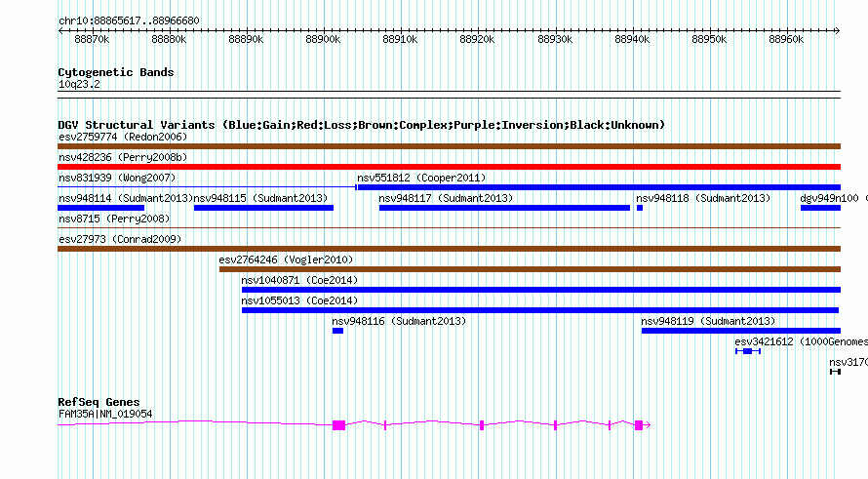Open the nsv8715 (Perry2008) variant label
The image size is (868, 479).
point(114,219)
